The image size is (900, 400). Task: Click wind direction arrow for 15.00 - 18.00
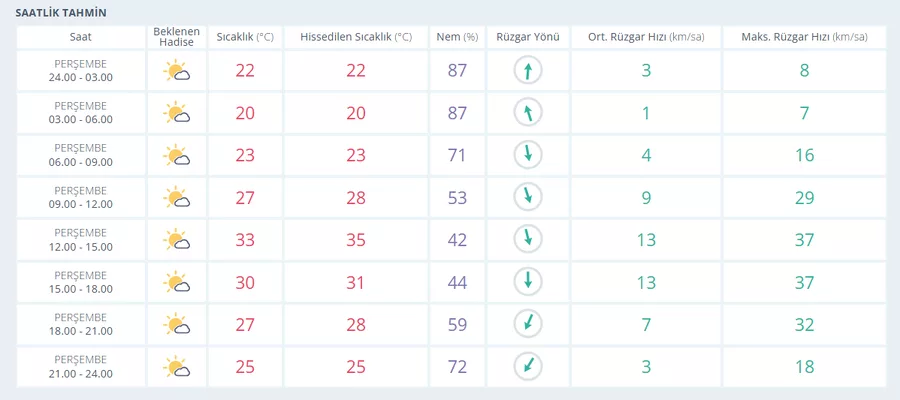click(528, 282)
